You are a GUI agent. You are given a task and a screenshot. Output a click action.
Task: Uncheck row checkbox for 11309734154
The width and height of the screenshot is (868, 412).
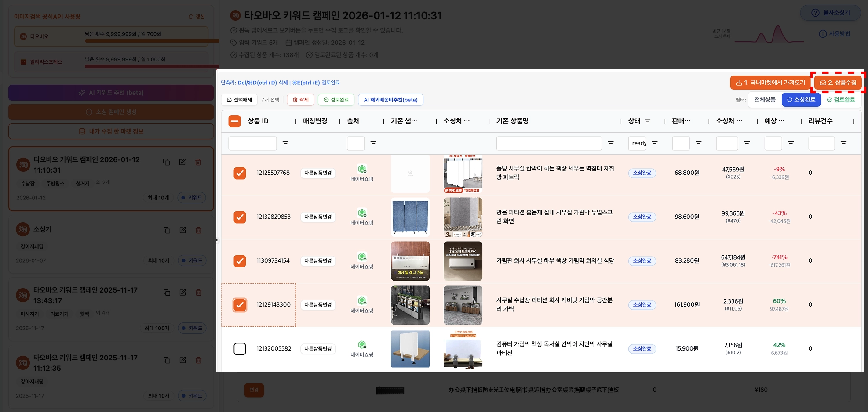[x=240, y=261]
